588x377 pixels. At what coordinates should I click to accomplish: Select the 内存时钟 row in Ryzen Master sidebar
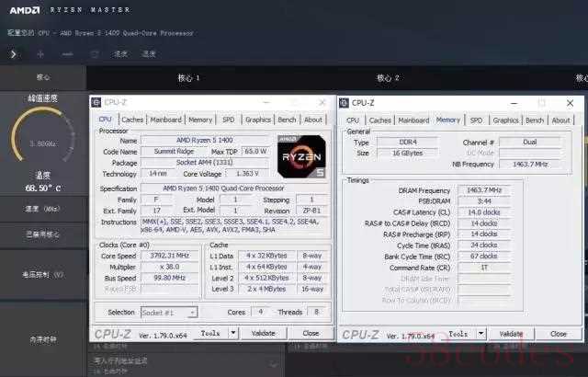pos(43,339)
